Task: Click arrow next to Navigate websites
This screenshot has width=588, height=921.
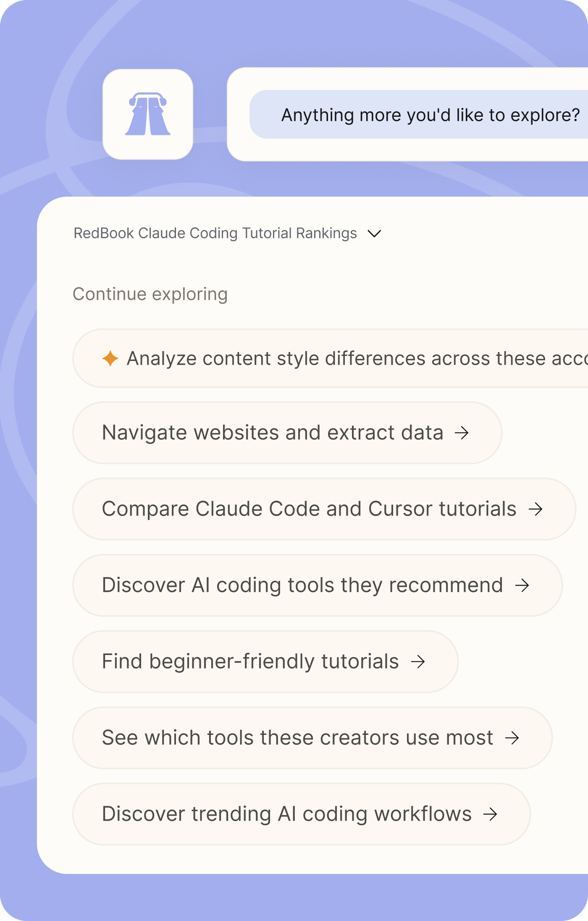Action: pyautogui.click(x=462, y=433)
